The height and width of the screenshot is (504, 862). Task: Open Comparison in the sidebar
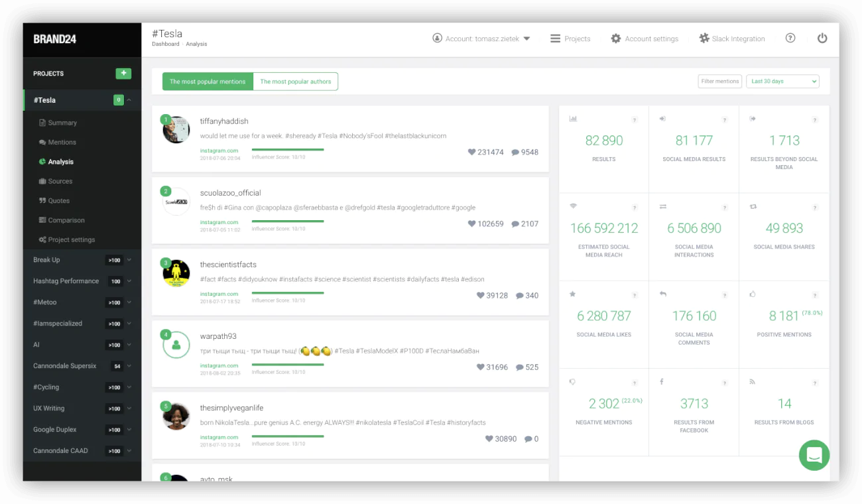[x=66, y=220]
